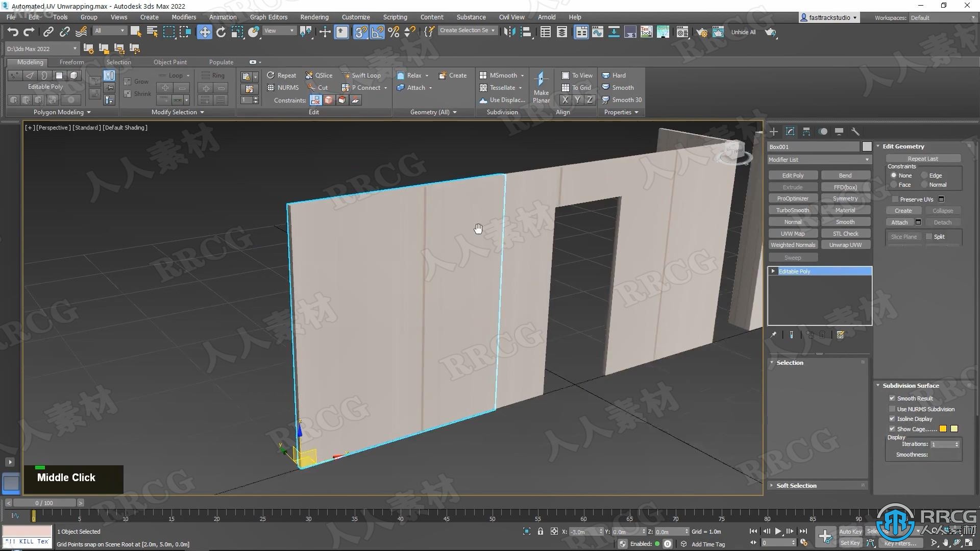
Task: Toggle Smooth Result checkbox
Action: pyautogui.click(x=892, y=397)
